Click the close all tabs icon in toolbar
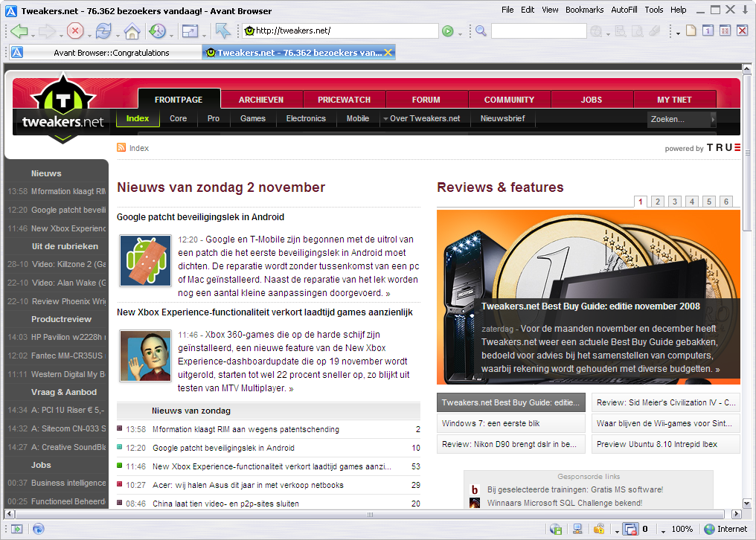The height and width of the screenshot is (540, 756). click(725, 30)
